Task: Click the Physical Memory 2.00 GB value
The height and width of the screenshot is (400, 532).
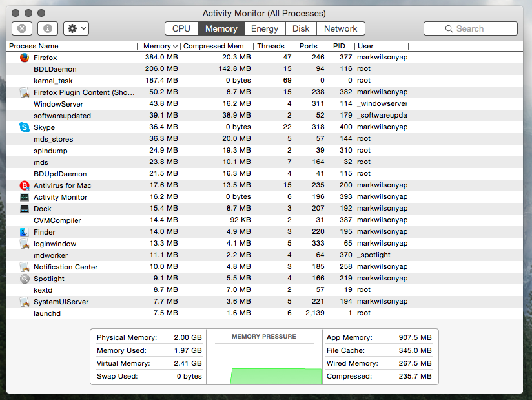Action: (188, 337)
